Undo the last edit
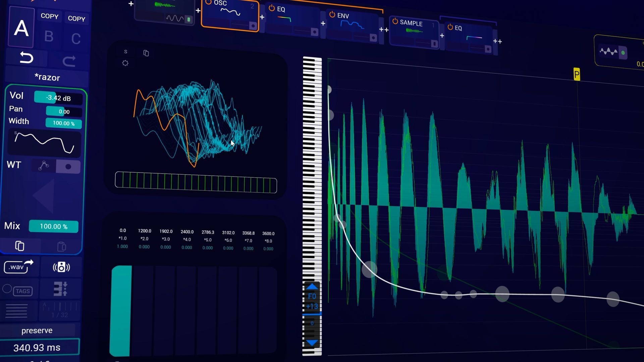The image size is (644, 362). (26, 58)
